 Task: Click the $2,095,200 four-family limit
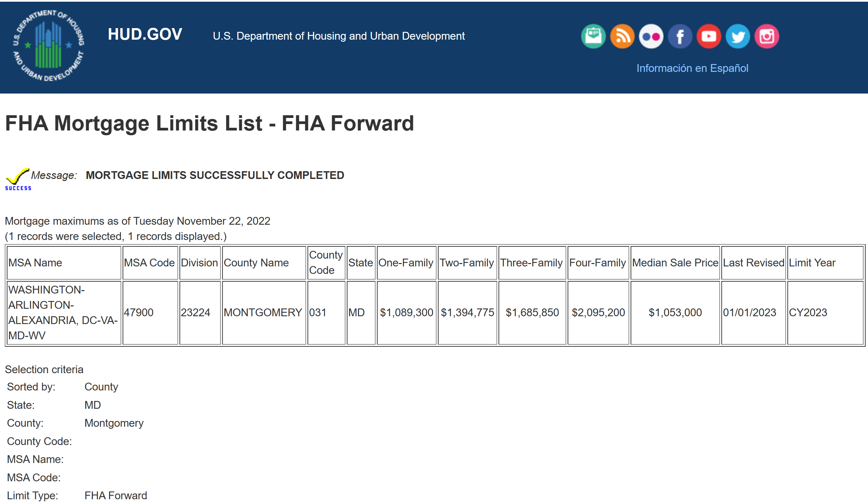tap(598, 313)
